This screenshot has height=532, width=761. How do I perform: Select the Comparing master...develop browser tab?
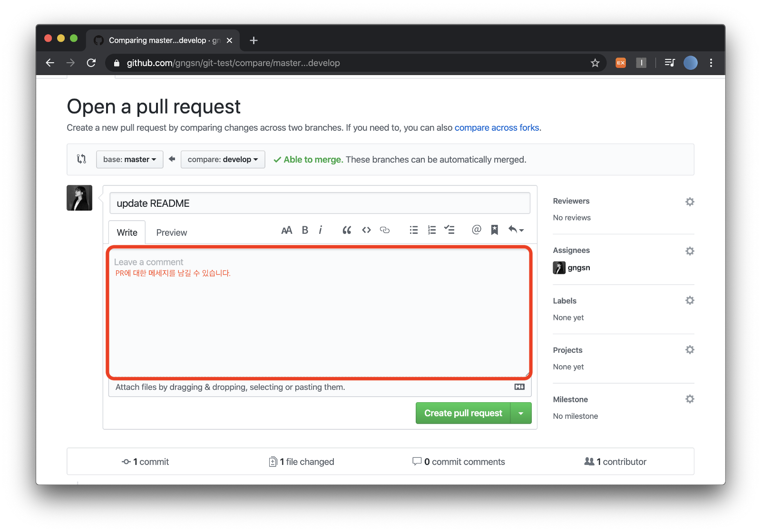coord(163,40)
